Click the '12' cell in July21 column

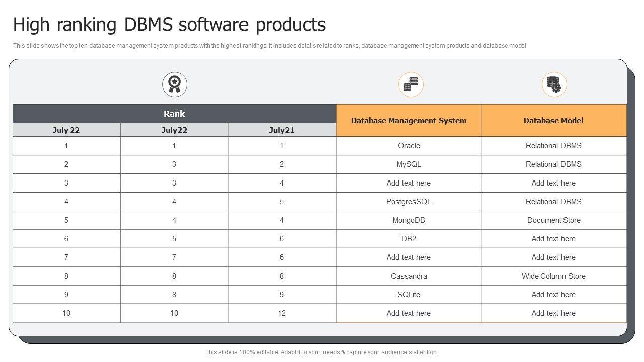click(282, 313)
